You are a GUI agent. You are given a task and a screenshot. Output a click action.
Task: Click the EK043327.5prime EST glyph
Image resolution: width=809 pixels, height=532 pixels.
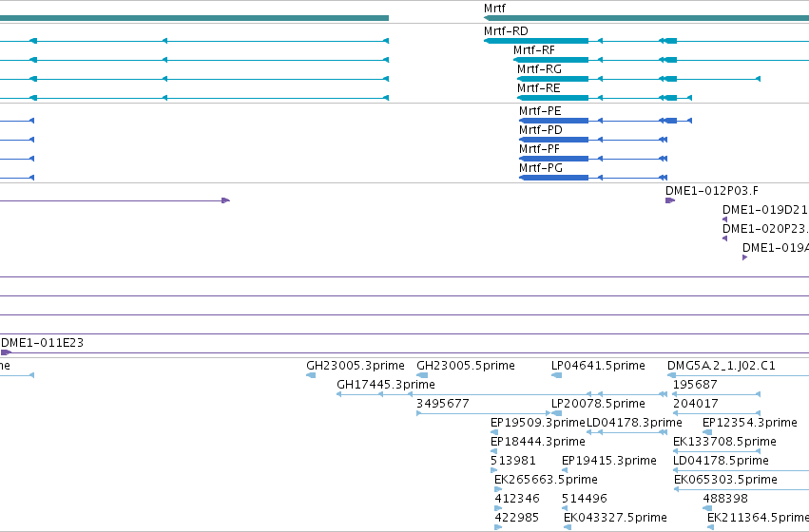point(568,527)
